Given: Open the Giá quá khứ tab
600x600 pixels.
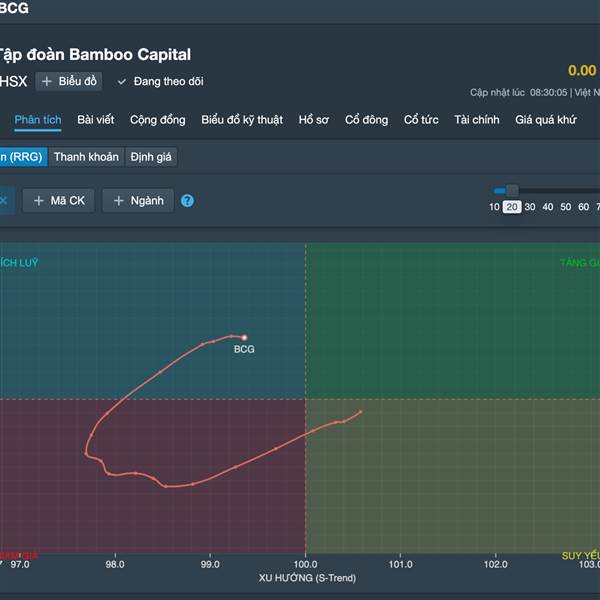Looking at the screenshot, I should [x=546, y=120].
